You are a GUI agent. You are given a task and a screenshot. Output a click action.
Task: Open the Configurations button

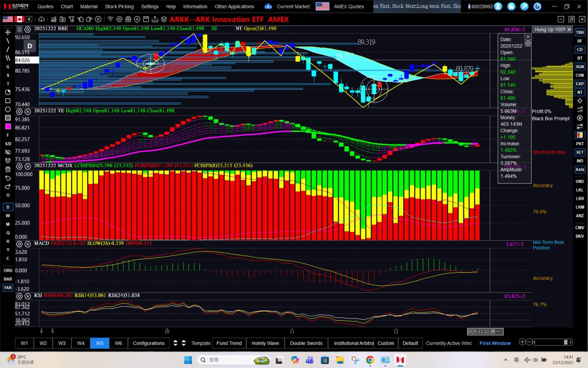(x=149, y=343)
